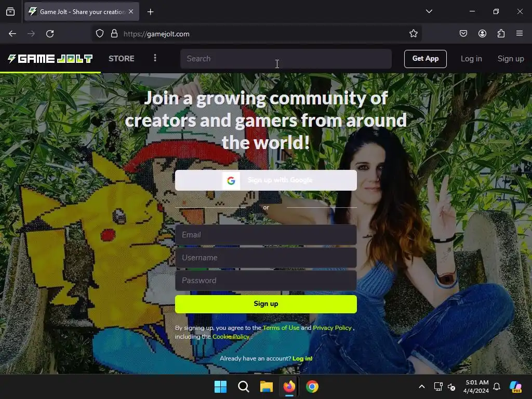The width and height of the screenshot is (532, 399).
Task: Click the gamejolt.com URL in address bar
Action: coord(156,34)
